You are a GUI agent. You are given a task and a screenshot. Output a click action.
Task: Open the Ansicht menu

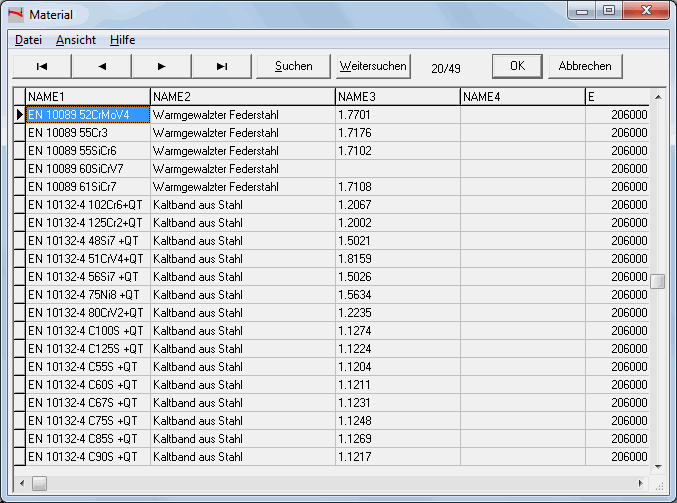tap(76, 40)
